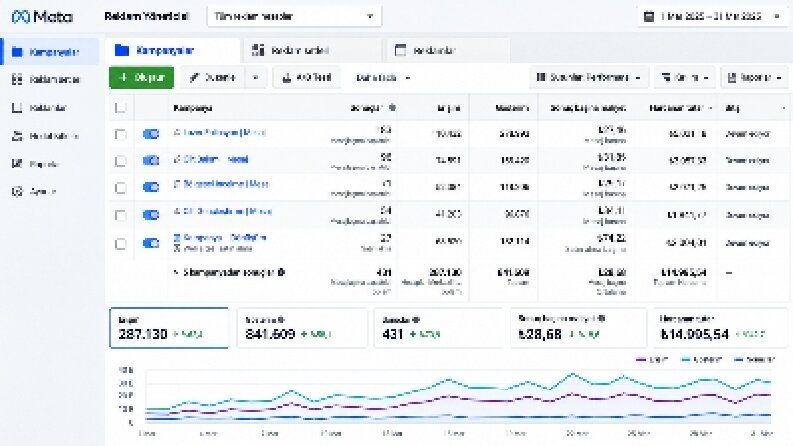Click the A/B Testi flask button
Viewport: 793px width, 446px height.
coord(306,78)
